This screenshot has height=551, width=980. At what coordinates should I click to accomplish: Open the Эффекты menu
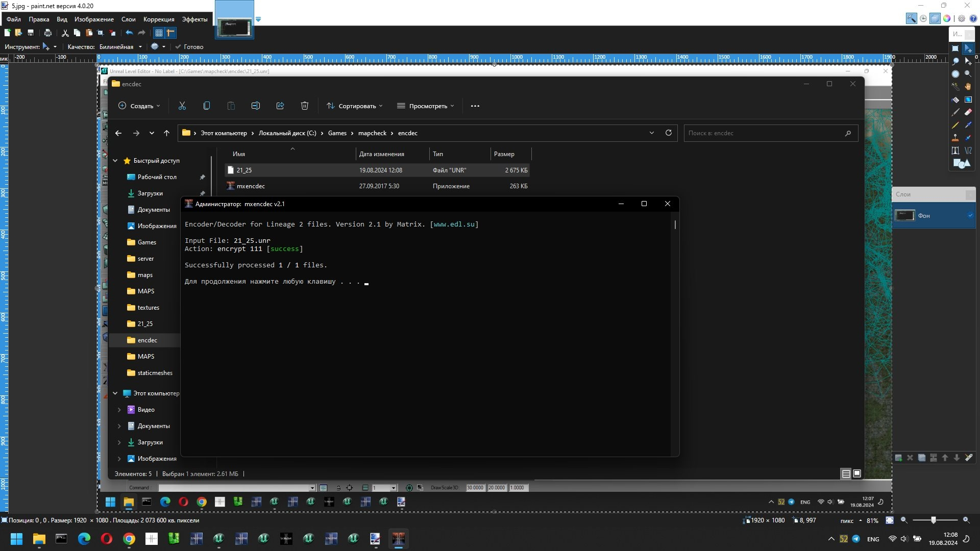coord(194,19)
